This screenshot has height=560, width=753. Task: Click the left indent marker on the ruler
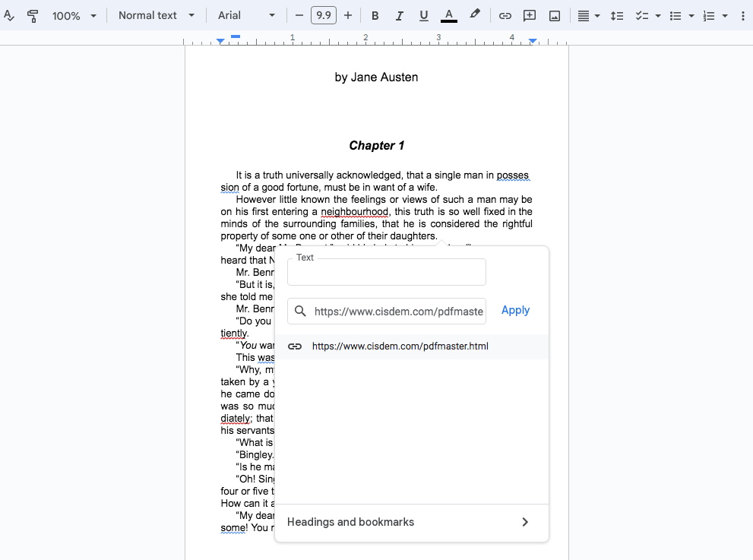pos(220,42)
